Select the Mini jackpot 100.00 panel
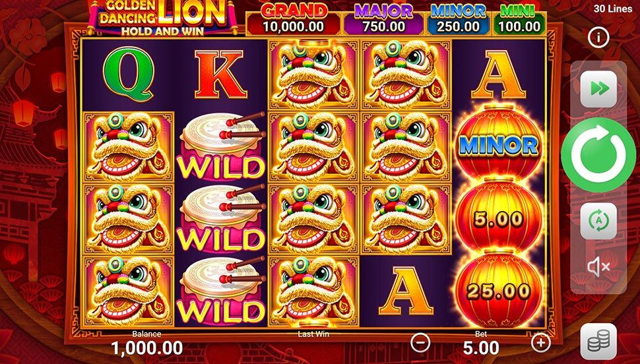 coord(519,19)
